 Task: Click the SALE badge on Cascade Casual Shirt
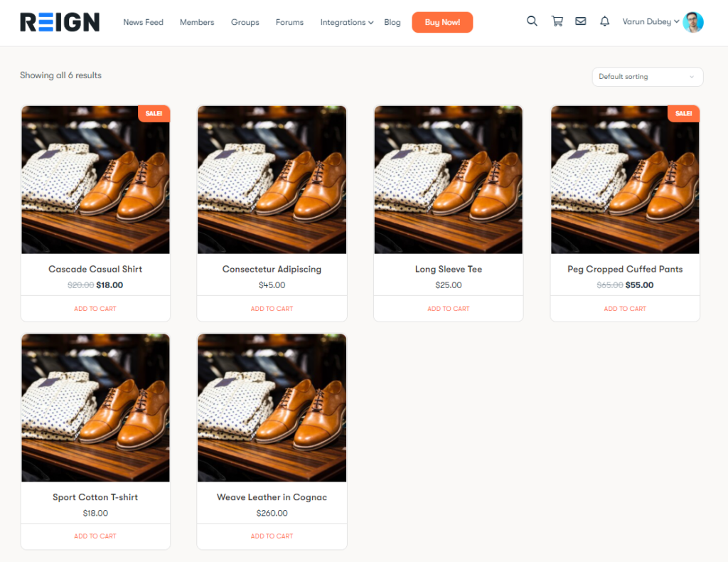point(154,114)
